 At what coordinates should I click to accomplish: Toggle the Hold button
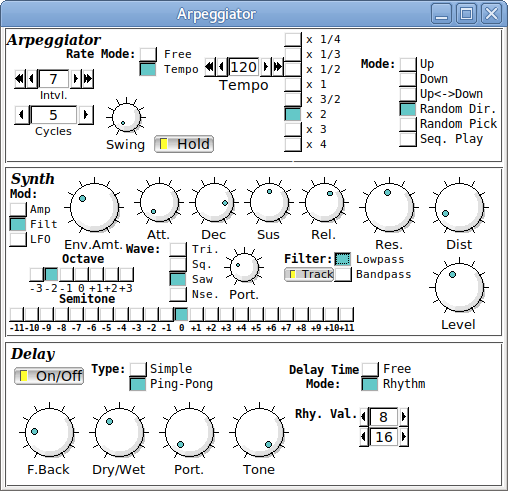click(x=184, y=144)
